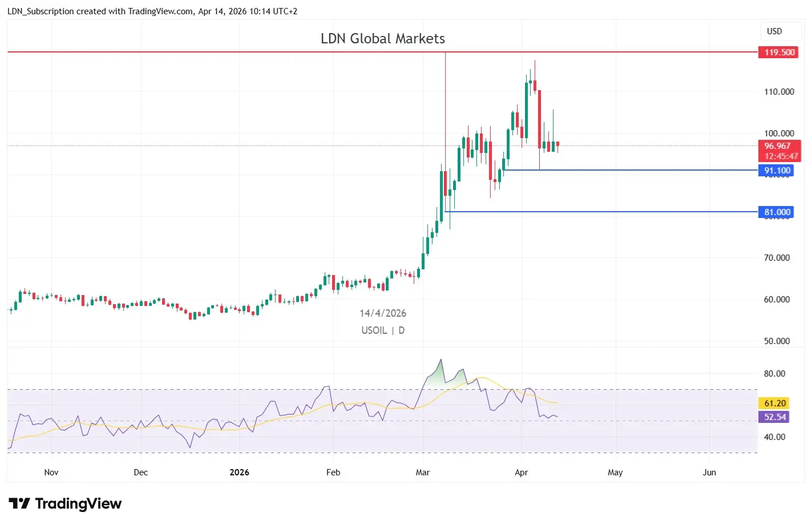Click the purple 52.54 RSI value

(774, 417)
